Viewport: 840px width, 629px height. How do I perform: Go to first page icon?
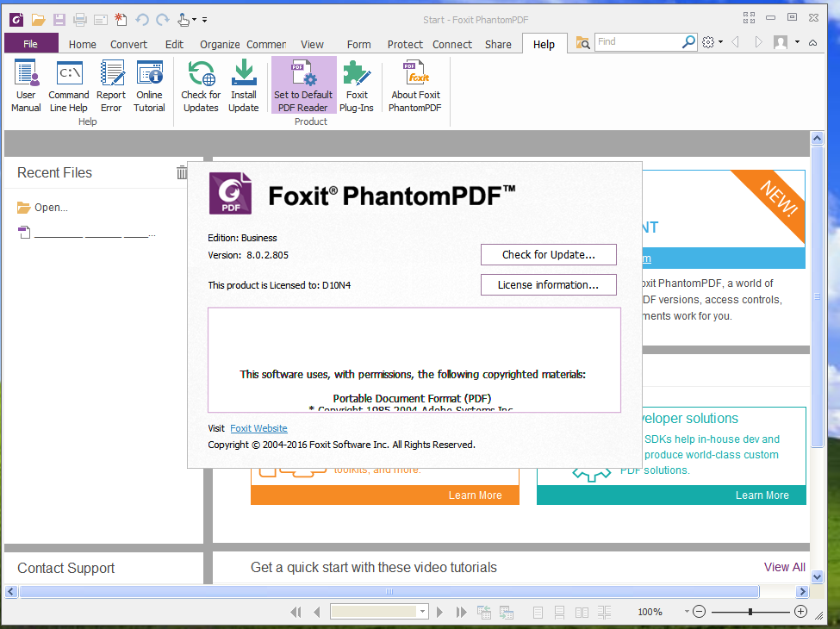[x=296, y=612]
